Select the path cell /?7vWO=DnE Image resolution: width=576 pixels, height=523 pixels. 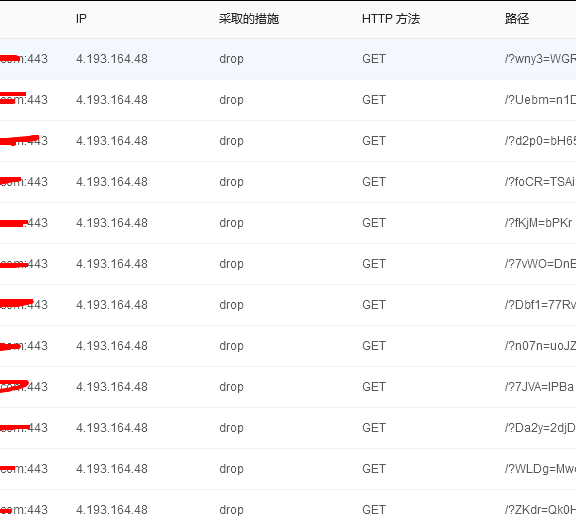[x=540, y=264]
